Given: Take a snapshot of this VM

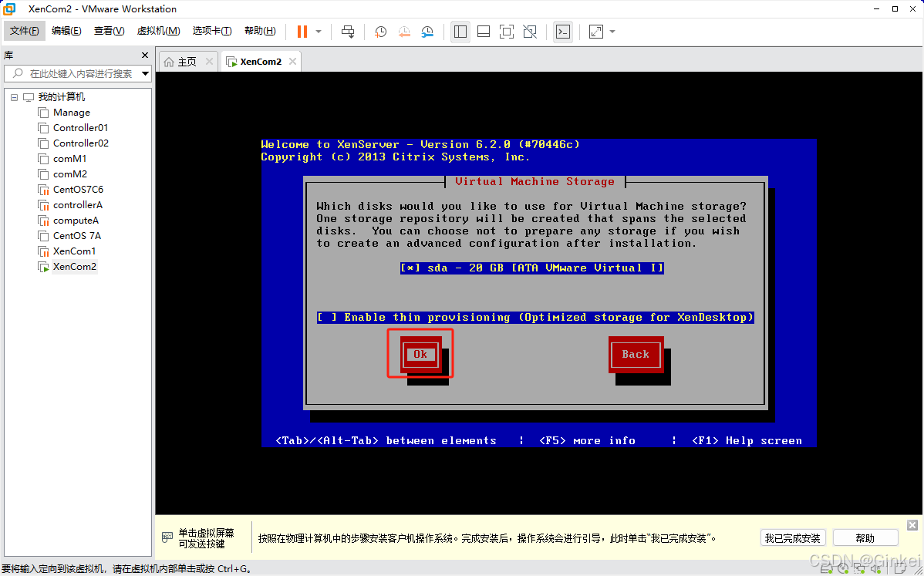Looking at the screenshot, I should coord(381,32).
